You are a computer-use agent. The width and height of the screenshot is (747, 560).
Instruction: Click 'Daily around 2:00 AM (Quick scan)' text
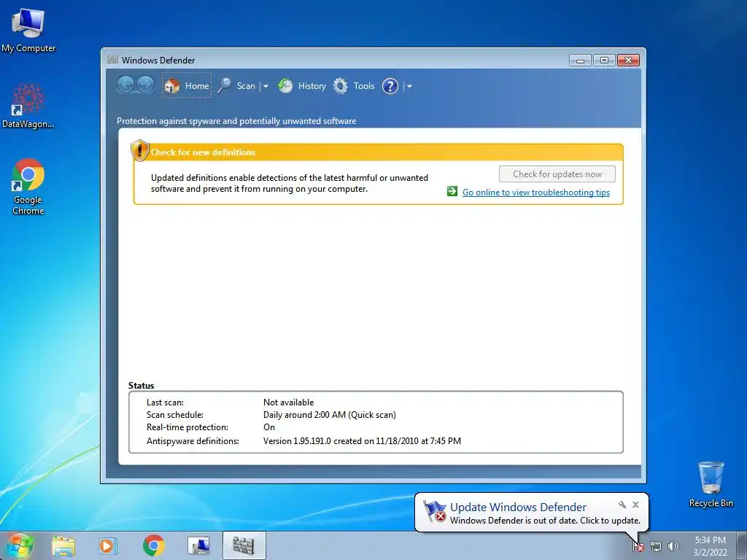click(329, 415)
